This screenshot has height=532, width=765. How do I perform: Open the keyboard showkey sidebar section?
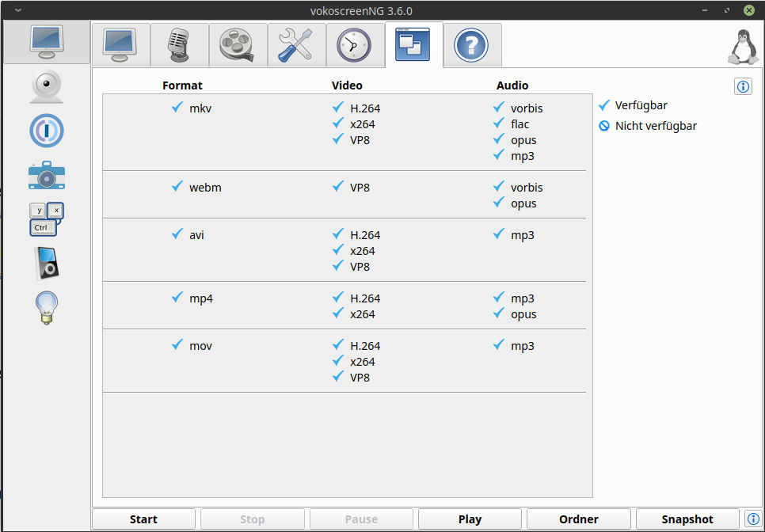[x=47, y=219]
